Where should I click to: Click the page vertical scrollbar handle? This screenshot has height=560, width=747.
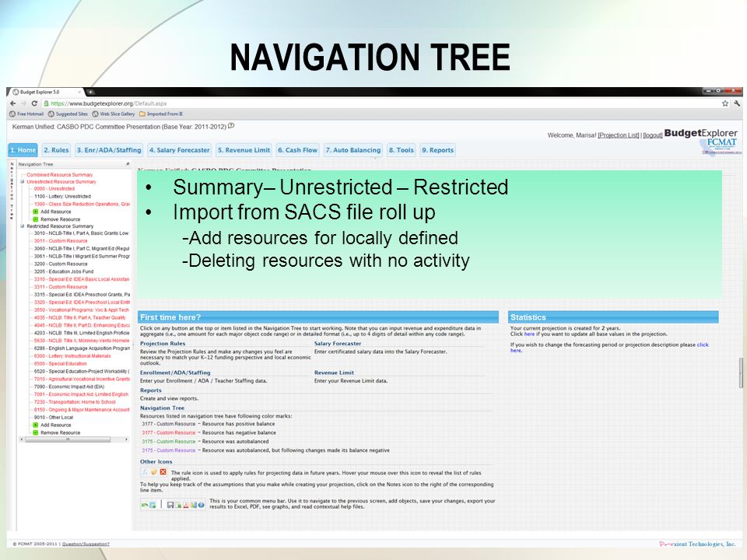741,373
